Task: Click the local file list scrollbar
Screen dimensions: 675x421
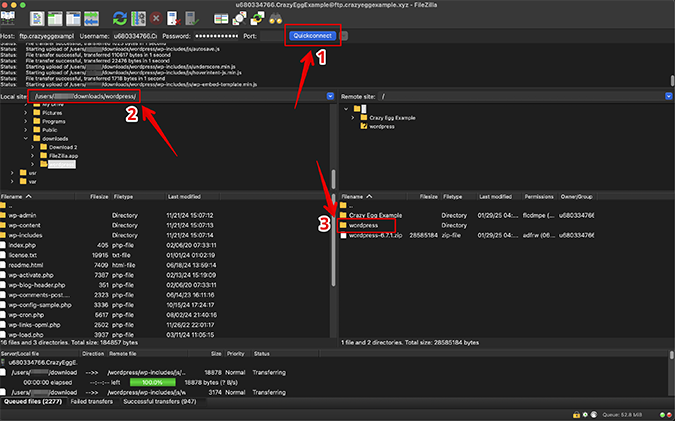Action: [333, 240]
